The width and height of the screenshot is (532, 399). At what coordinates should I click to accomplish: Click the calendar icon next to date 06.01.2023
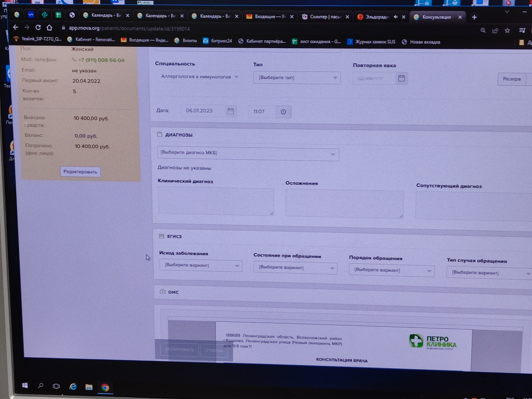pyautogui.click(x=230, y=111)
